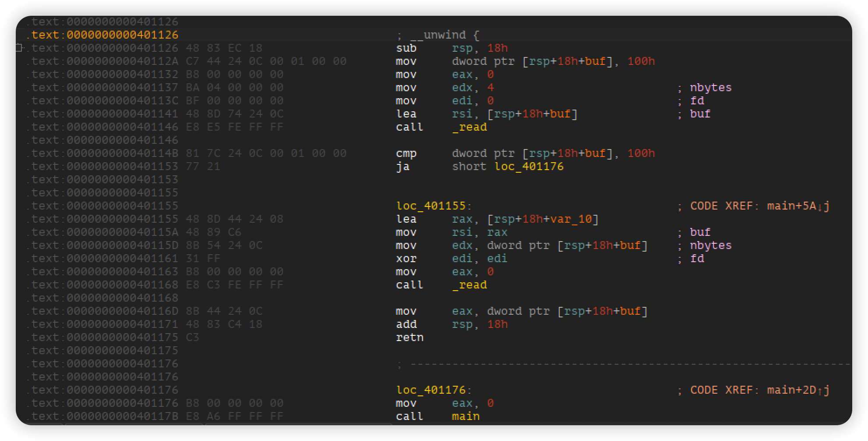Click cross reference 'main+2D↑j'
Screen dimensions: 868x441
click(x=799, y=390)
